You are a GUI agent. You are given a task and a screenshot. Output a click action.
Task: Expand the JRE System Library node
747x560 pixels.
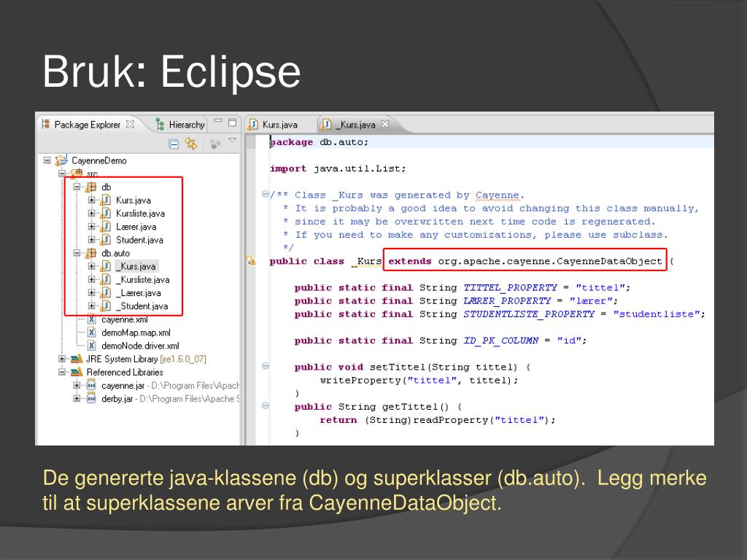62,359
